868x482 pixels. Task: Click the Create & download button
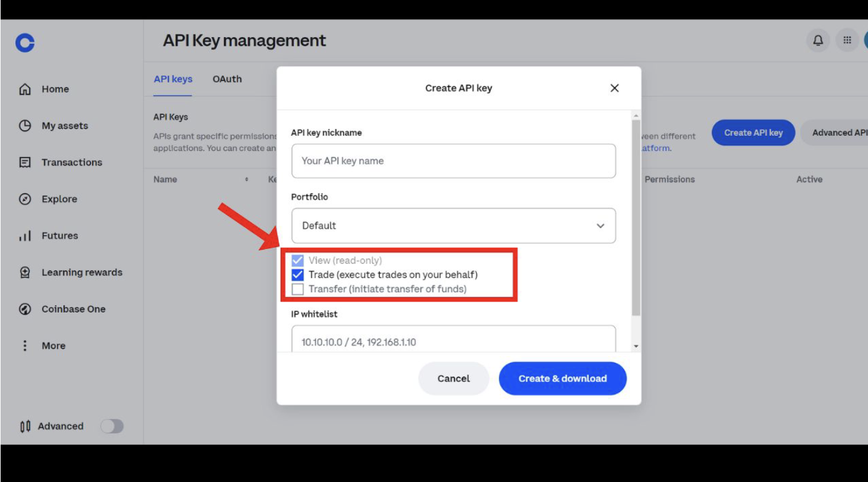563,378
